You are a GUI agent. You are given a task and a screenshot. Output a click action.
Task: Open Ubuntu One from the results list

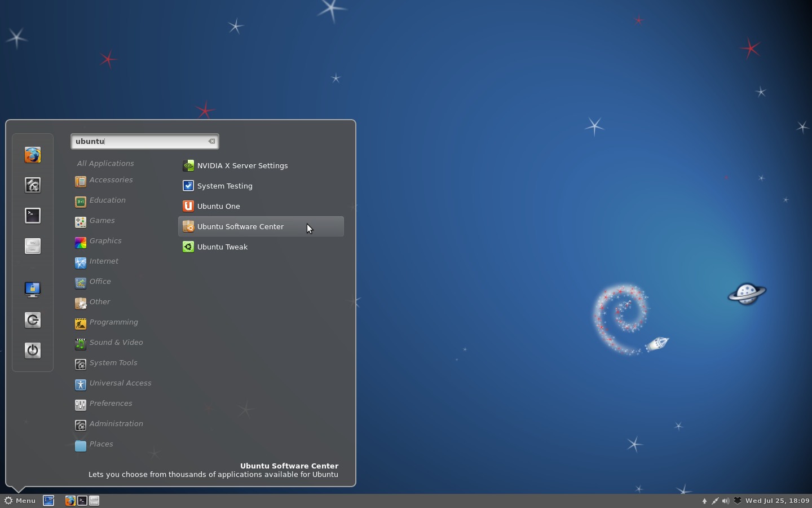[x=218, y=206]
